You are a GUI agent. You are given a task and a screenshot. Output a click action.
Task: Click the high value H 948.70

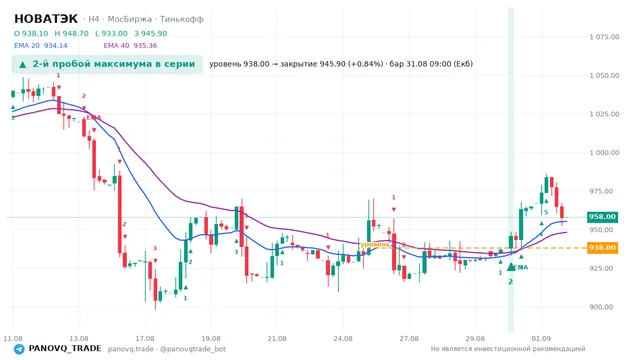coord(71,33)
